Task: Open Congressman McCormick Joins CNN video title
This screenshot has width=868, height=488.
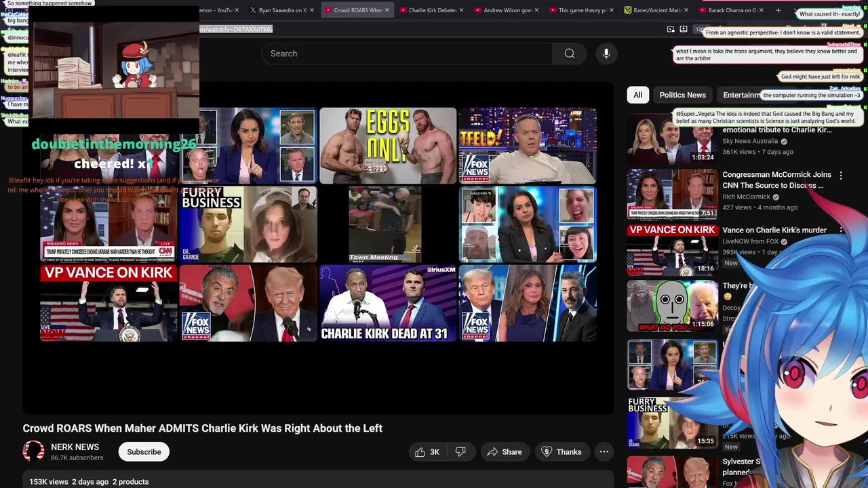Action: 776,180
